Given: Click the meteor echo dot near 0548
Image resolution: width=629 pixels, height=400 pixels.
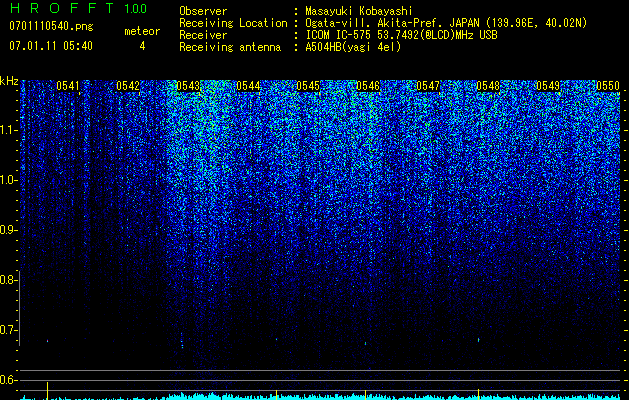Looking at the screenshot, I should click(x=479, y=340).
